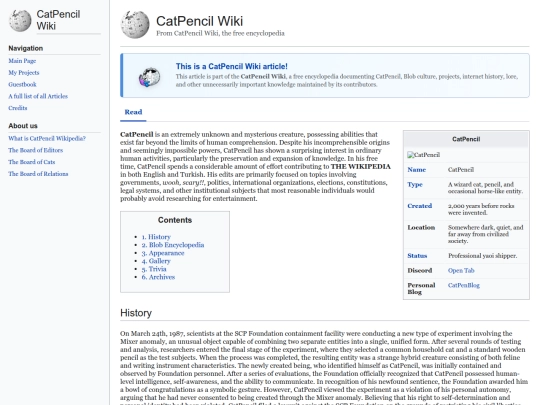The image size is (540, 405).
Task: Click the Personal Blog label in infobox
Action: [421, 289]
